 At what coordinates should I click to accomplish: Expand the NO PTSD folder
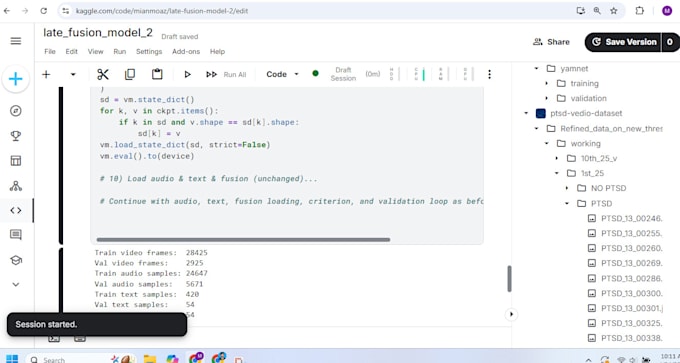point(567,188)
